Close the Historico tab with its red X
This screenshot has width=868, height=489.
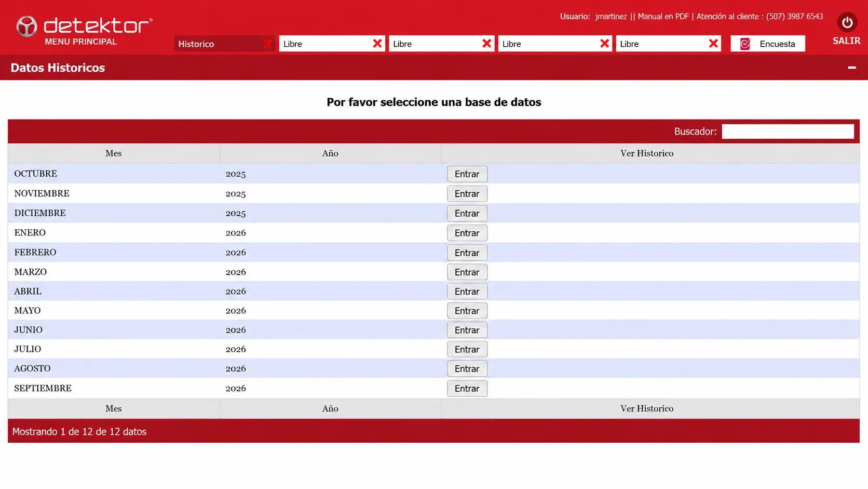point(267,44)
